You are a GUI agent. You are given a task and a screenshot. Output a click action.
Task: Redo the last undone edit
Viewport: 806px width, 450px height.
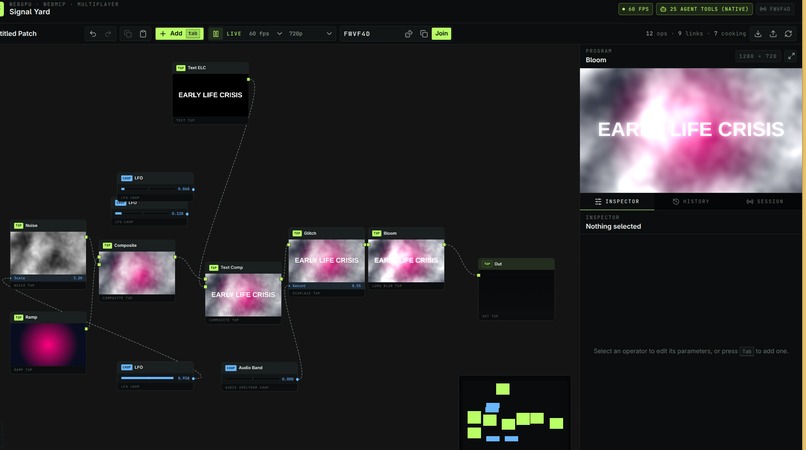coord(108,34)
